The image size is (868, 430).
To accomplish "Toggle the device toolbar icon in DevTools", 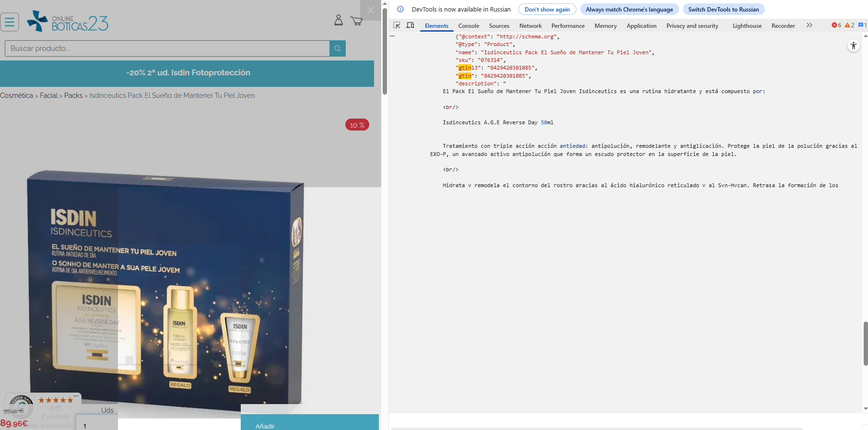I will [410, 25].
